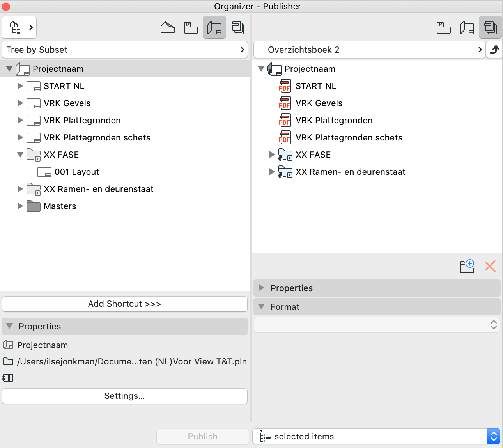Delete selected publisher item red X

(x=491, y=266)
